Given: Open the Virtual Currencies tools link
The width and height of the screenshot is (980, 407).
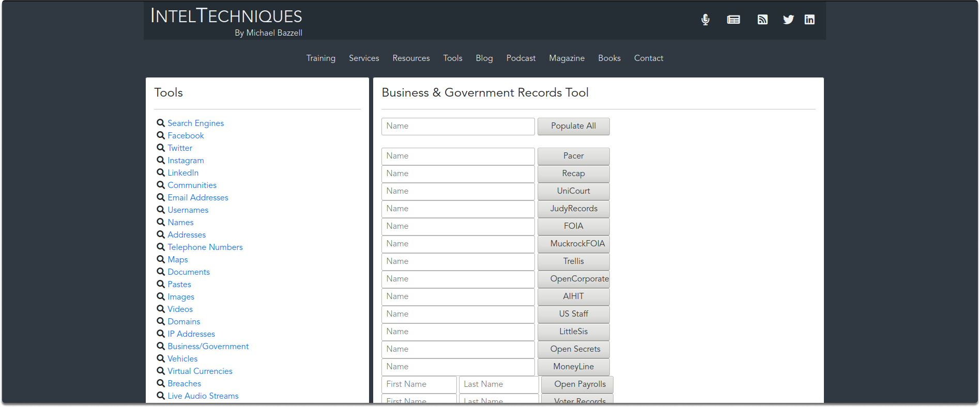Looking at the screenshot, I should 200,371.
